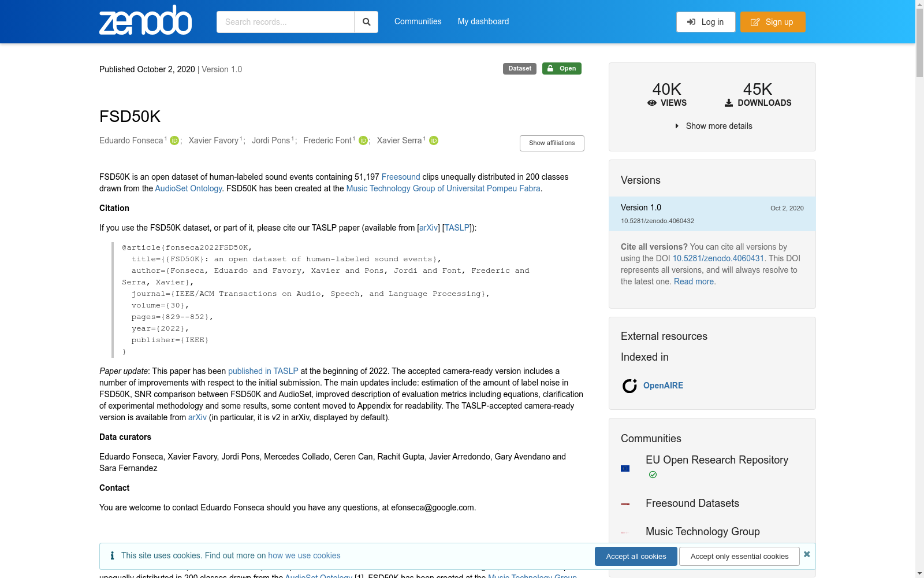This screenshot has width=924, height=578.
Task: Open the Communities menu item
Action: pos(418,21)
